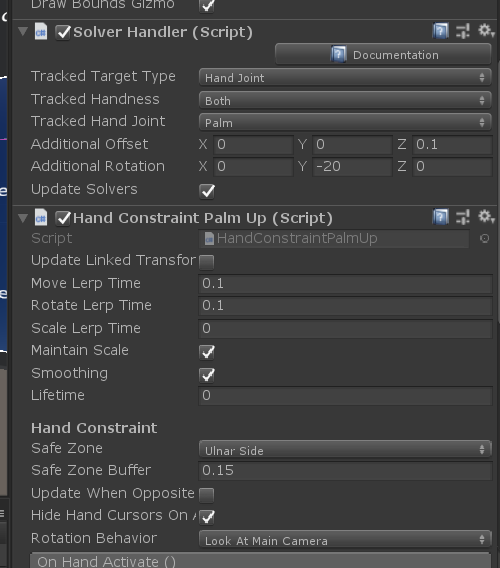
Task: Collapse the Solver Handler component foldout
Action: 23,32
